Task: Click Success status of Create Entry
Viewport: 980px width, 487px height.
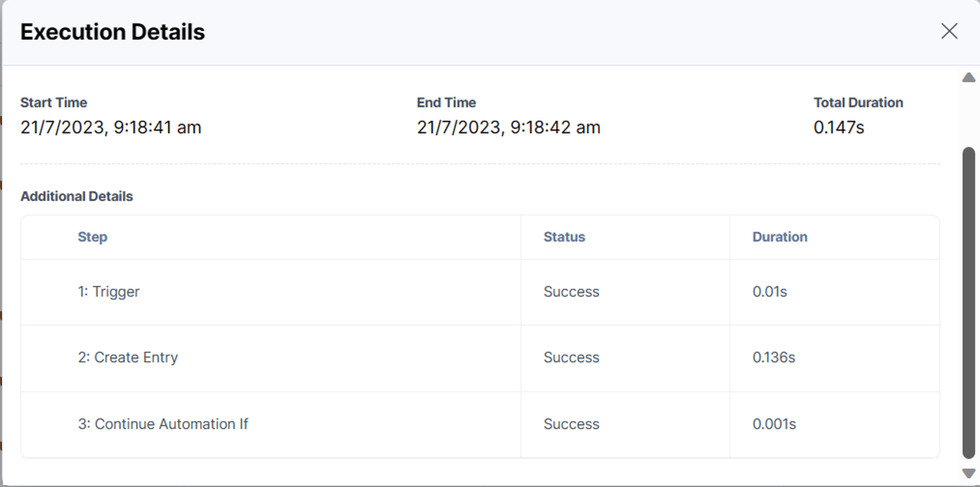Action: [x=571, y=357]
